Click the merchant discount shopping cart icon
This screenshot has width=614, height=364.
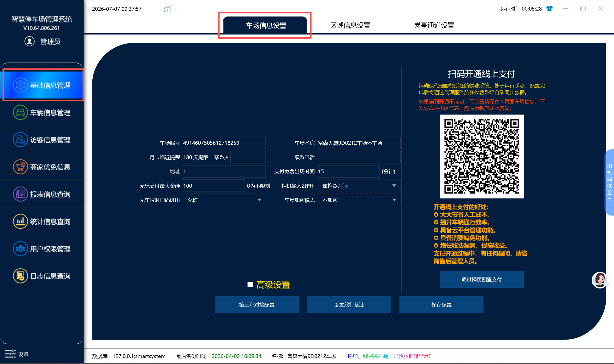click(20, 167)
